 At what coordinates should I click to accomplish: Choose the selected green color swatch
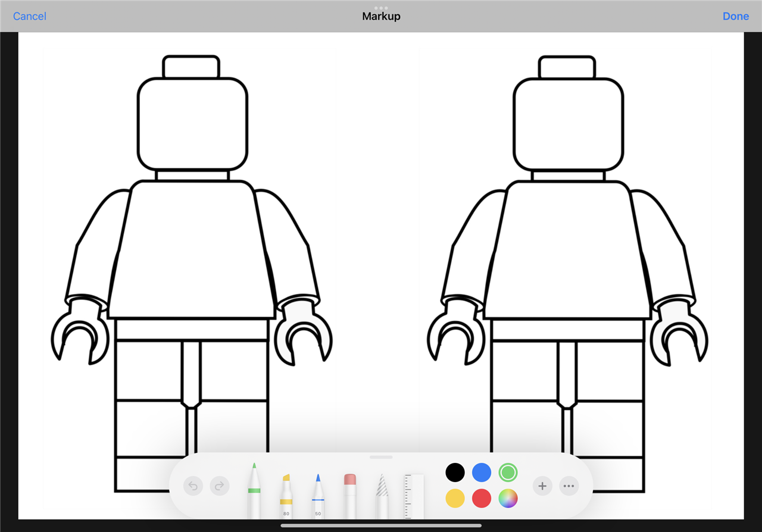coord(508,473)
